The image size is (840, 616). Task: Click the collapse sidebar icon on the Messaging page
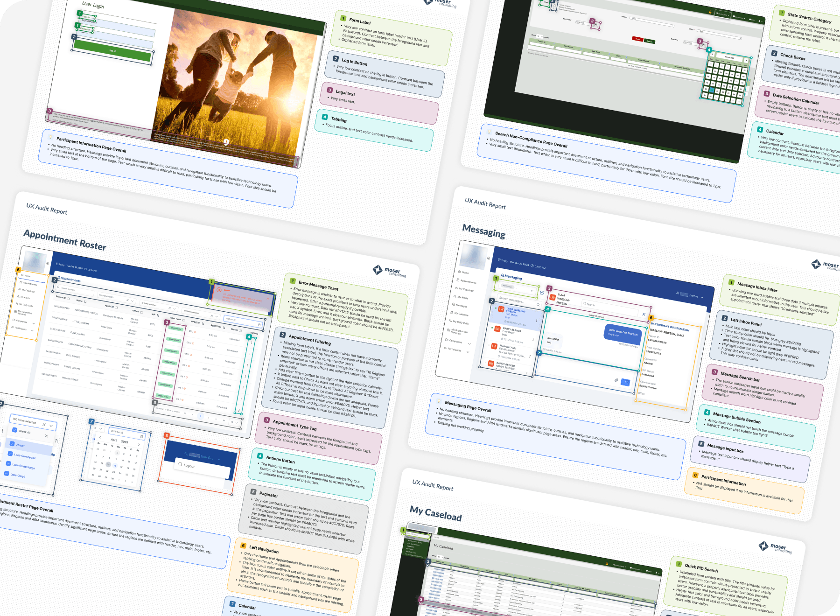[489, 258]
